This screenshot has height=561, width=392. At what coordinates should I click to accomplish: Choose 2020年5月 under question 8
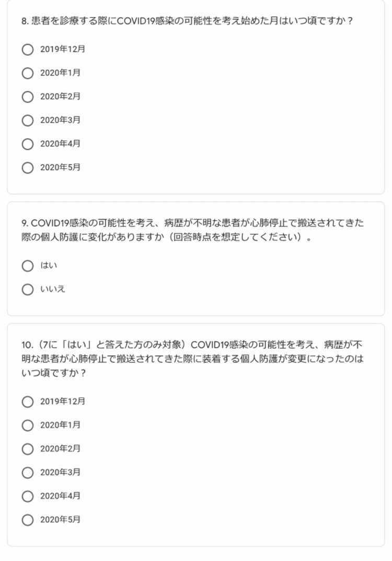point(28,167)
